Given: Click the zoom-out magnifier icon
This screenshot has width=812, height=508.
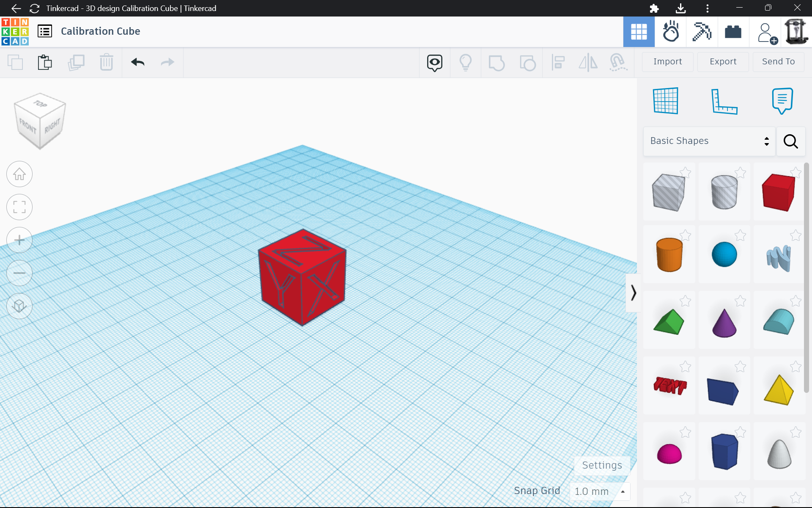Looking at the screenshot, I should (x=19, y=273).
